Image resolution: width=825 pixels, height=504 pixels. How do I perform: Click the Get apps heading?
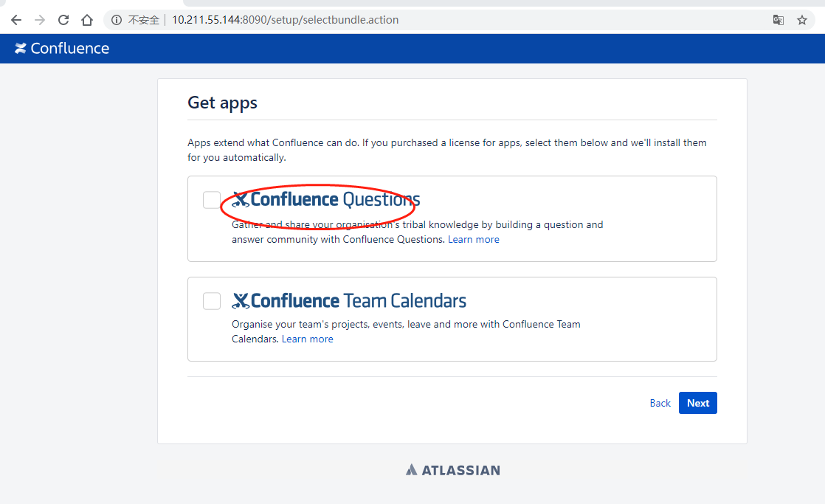point(222,103)
